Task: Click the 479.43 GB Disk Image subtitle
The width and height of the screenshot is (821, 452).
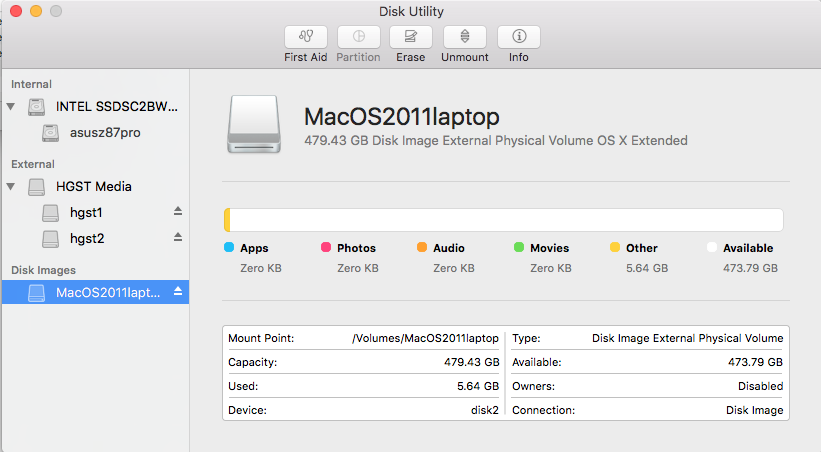Action: [496, 141]
